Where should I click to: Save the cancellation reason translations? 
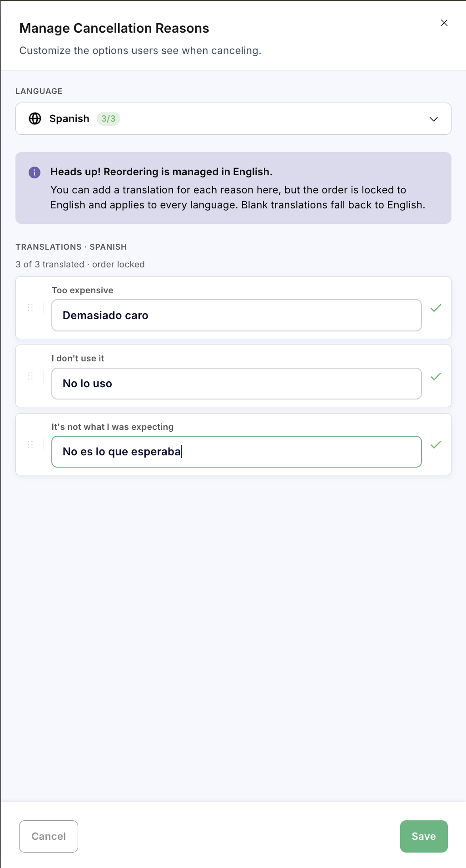[424, 836]
